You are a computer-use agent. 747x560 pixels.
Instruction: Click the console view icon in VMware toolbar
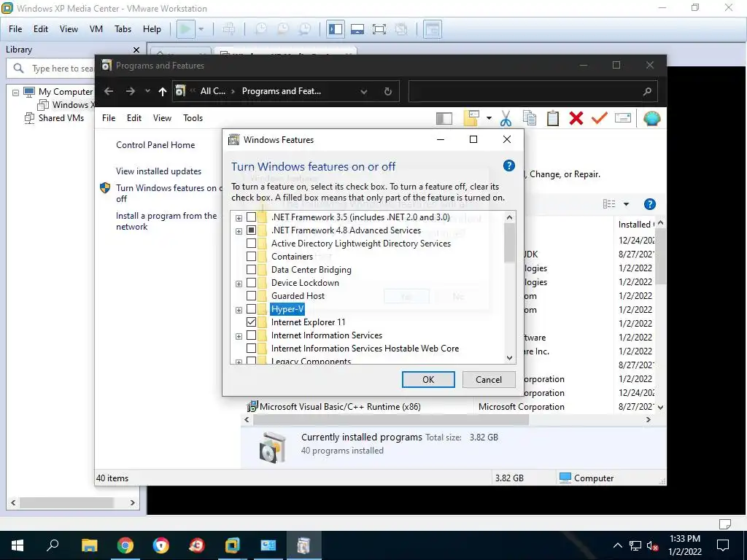pyautogui.click(x=432, y=29)
